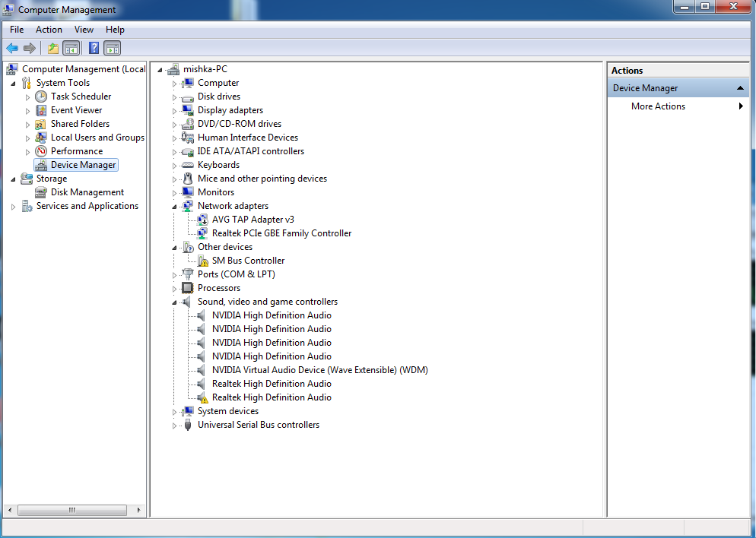Open Event Viewer in the left tree
This screenshot has height=538, width=756.
(76, 110)
